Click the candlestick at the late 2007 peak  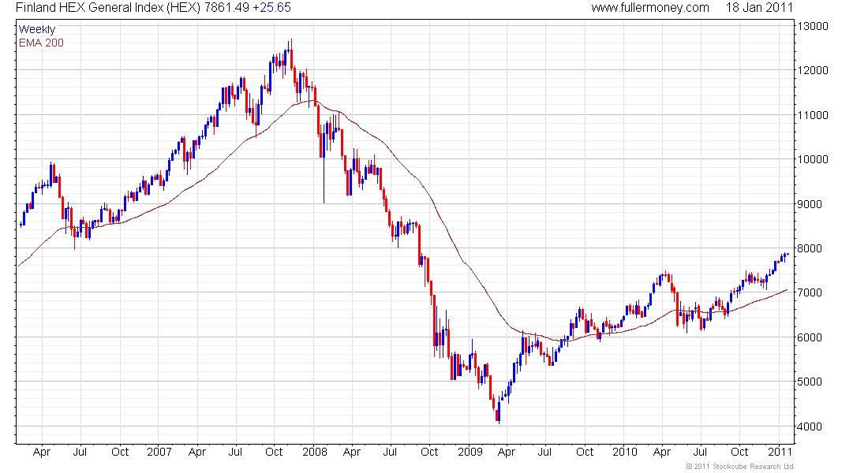(291, 54)
